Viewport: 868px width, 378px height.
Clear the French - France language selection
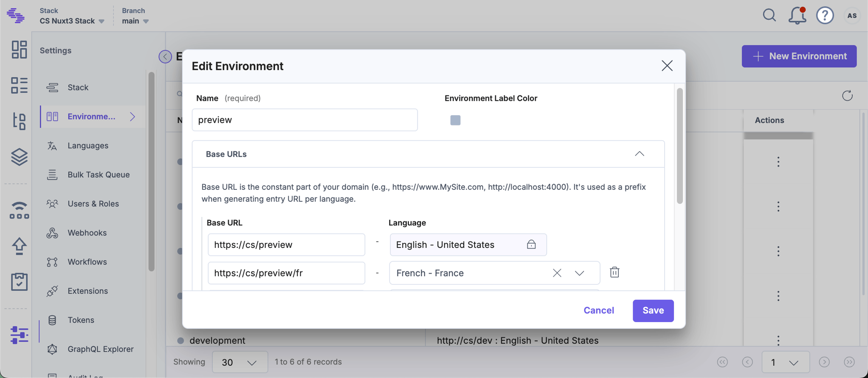[557, 273]
